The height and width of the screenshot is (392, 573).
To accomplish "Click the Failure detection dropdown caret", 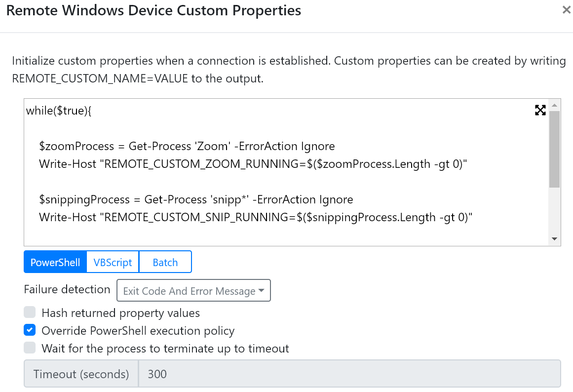I will tap(262, 290).
